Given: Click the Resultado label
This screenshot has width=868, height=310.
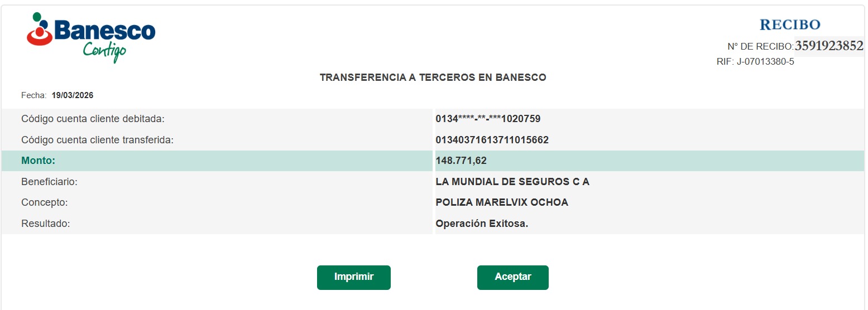Looking at the screenshot, I should click(x=46, y=224).
